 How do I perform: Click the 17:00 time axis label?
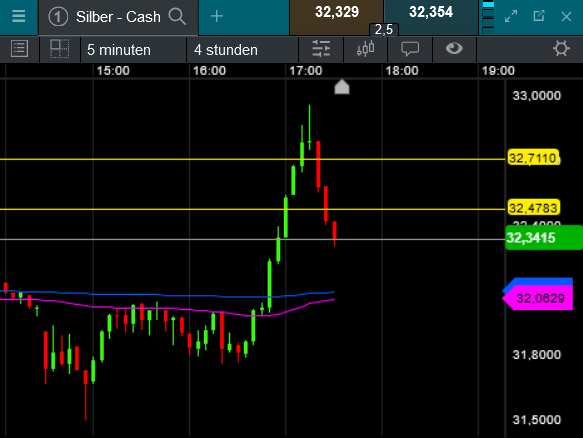pos(306,71)
